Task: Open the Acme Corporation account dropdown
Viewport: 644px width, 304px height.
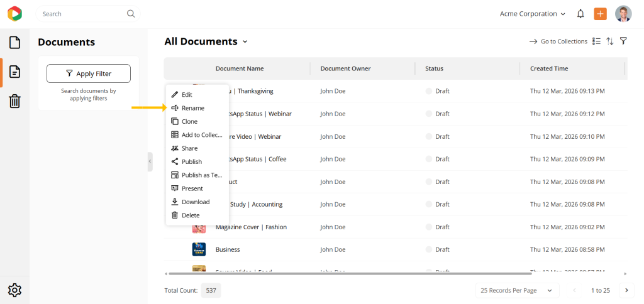Action: (x=532, y=14)
